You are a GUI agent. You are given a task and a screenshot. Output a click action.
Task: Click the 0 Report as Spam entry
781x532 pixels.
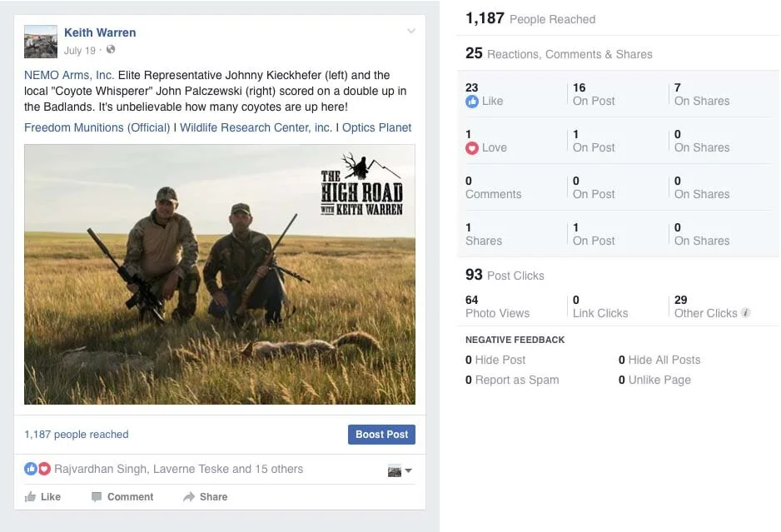(x=512, y=380)
